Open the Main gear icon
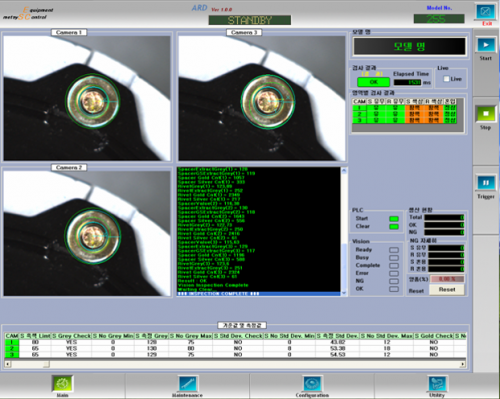 tap(62, 384)
